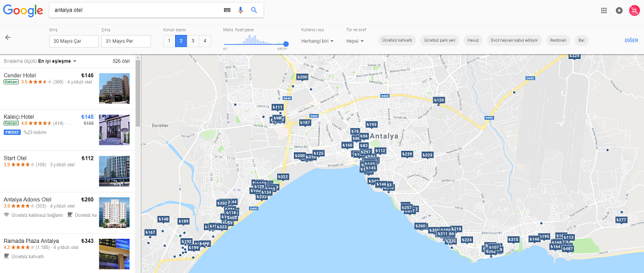Toggle Evcil hayvan kabul ediyor filter
This screenshot has height=273, width=644.
(515, 40)
